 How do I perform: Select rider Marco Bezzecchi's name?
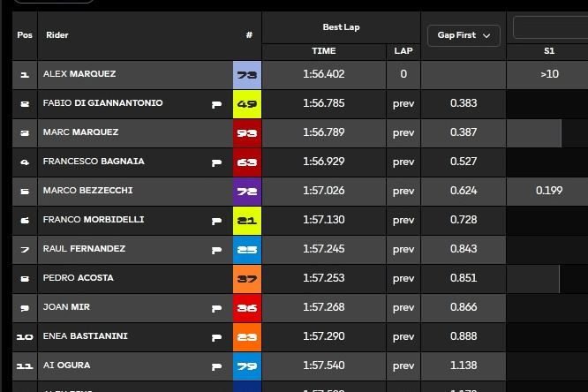click(87, 192)
